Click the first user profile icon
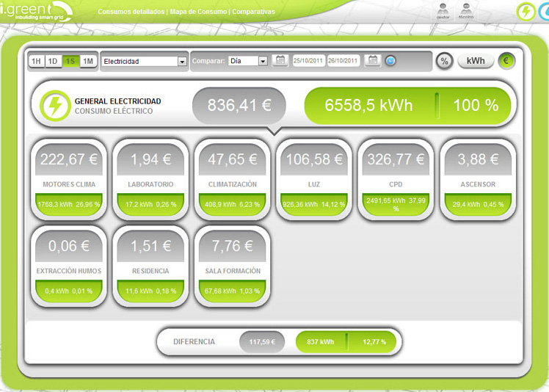The width and height of the screenshot is (549, 392). pos(443,10)
